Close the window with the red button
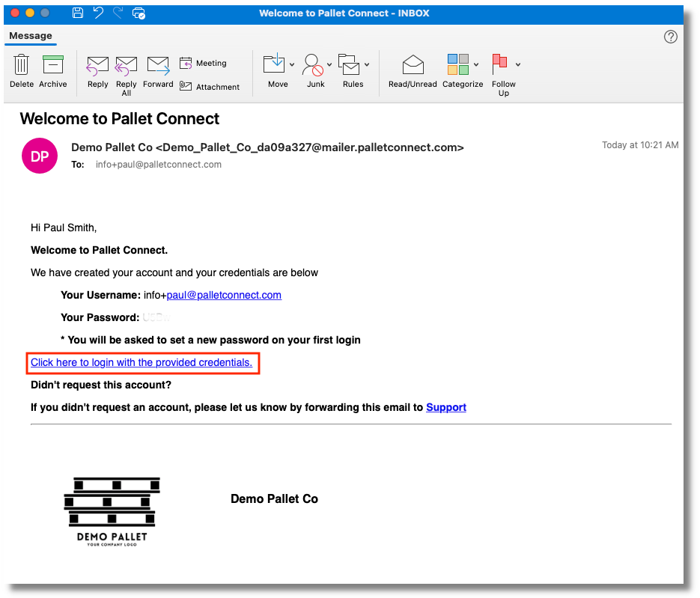The height and width of the screenshot is (598, 700). [15, 13]
